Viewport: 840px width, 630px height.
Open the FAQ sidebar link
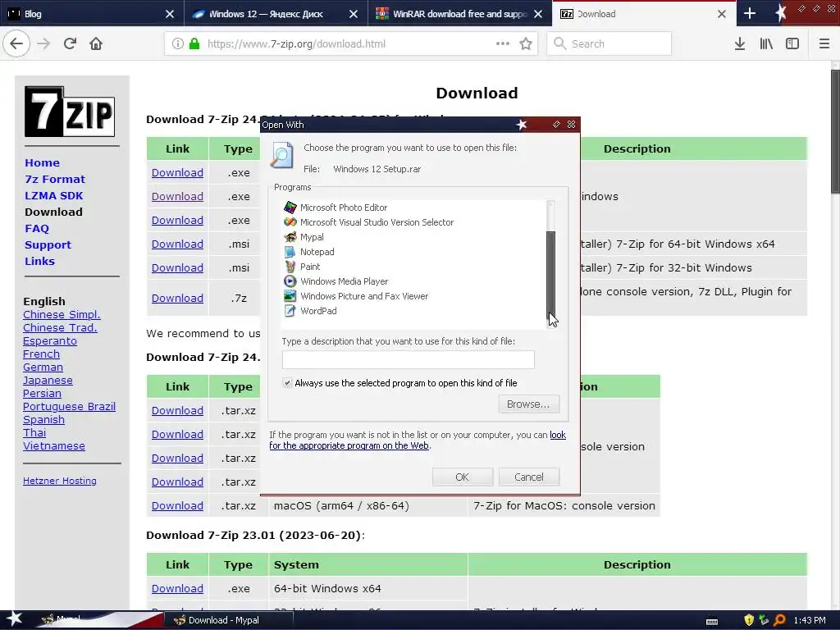pos(36,228)
